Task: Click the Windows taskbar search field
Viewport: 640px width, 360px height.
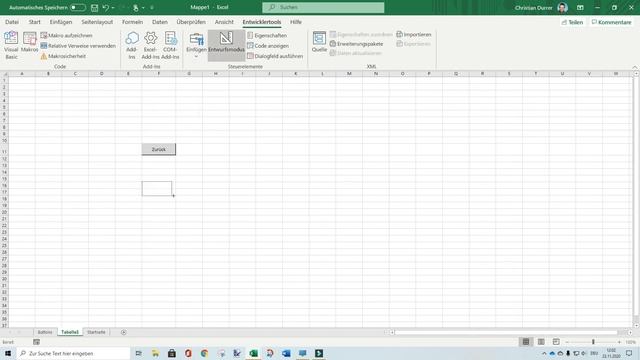Action: tap(73, 353)
